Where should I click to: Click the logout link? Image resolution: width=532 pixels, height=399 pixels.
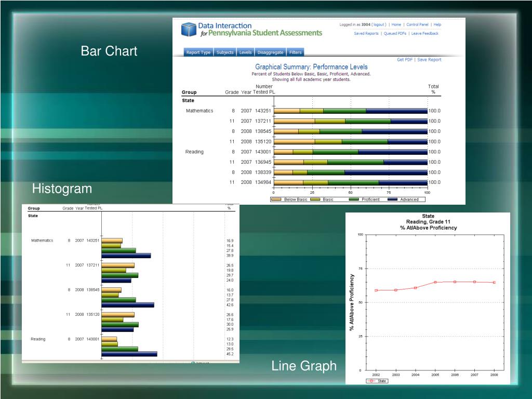coord(379,24)
